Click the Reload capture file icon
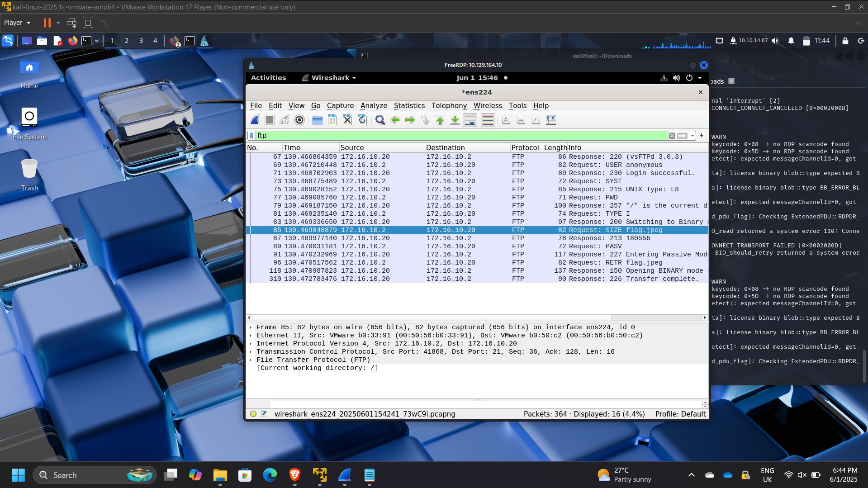The height and width of the screenshot is (488, 868). pos(362,120)
